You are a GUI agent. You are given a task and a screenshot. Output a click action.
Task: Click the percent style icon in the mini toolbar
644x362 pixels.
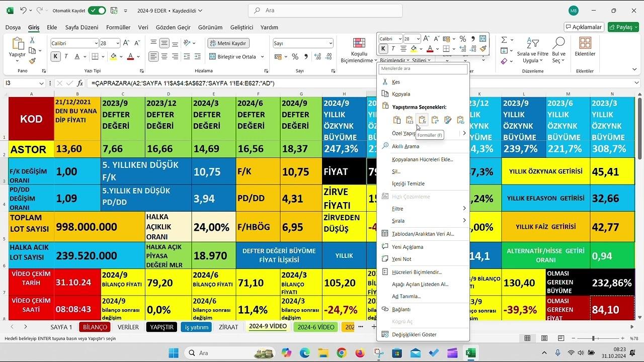[x=462, y=39]
